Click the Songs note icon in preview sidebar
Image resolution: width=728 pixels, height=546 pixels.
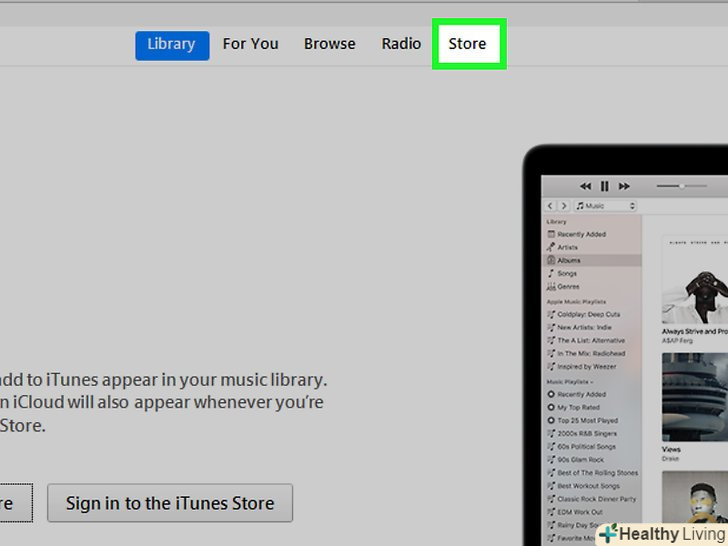click(551, 273)
